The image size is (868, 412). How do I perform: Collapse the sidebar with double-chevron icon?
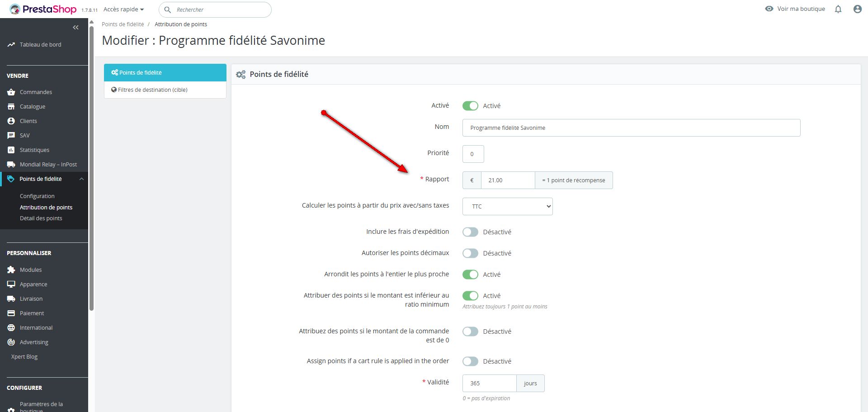pos(75,28)
